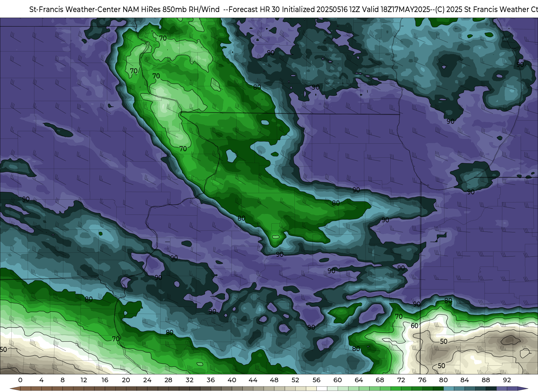This screenshot has width=538, height=392.
Task: Click the colorbar label '12'
Action: (84, 380)
